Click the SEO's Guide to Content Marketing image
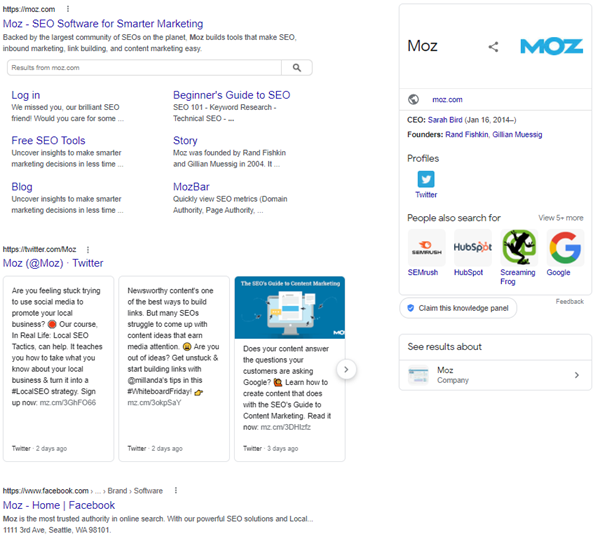602x541 pixels. (290, 307)
